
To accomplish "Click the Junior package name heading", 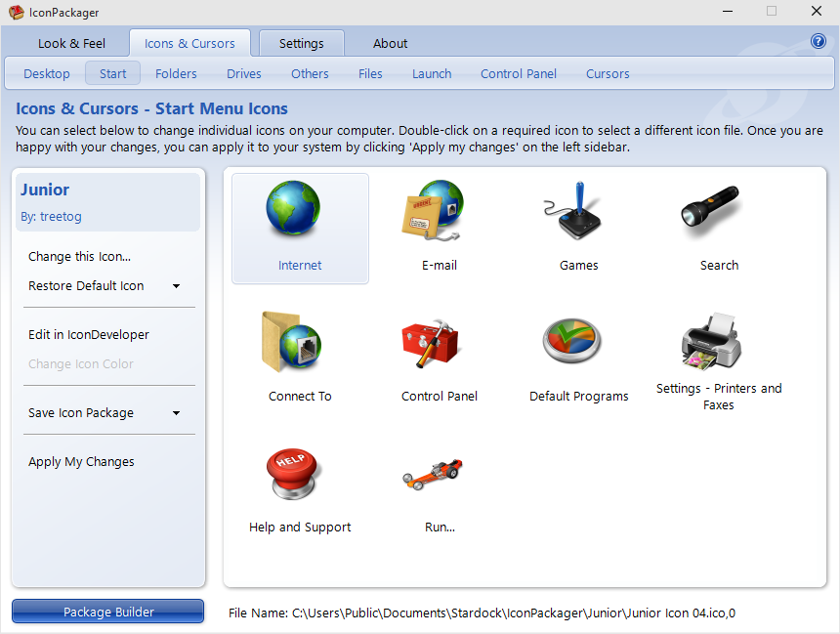I will coord(45,190).
